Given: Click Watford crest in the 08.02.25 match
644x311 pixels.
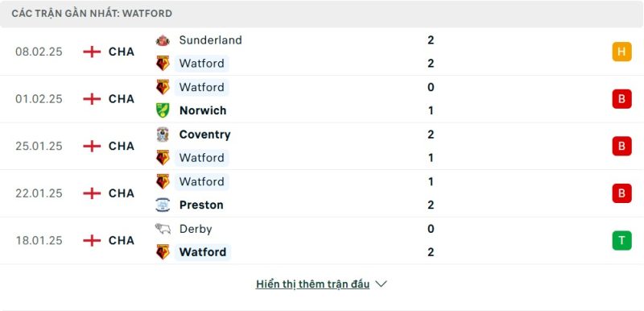Looking at the screenshot, I should tap(163, 64).
